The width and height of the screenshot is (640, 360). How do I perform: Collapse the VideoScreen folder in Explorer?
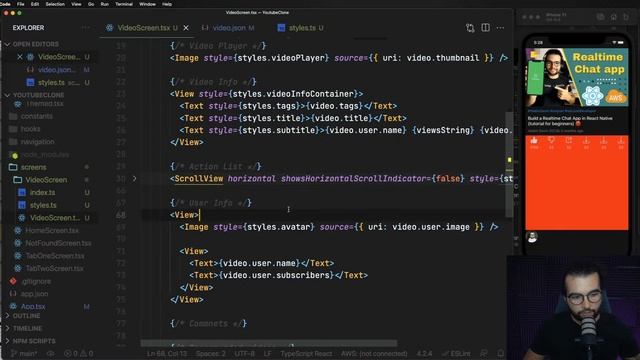pos(46,180)
